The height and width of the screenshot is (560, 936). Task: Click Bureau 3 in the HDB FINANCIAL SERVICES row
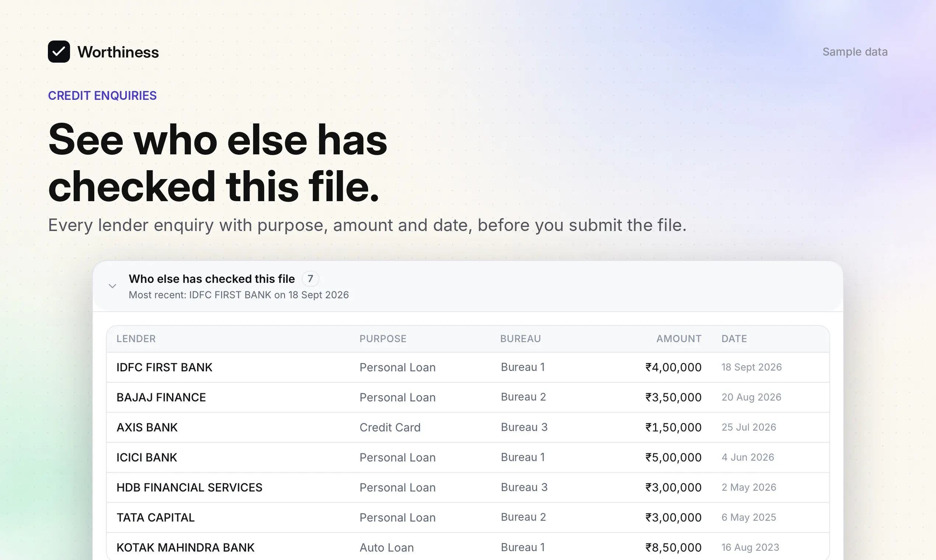click(x=524, y=487)
